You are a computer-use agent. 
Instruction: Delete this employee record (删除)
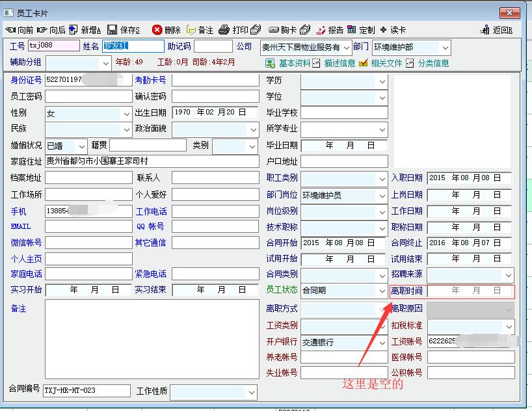[x=166, y=30]
